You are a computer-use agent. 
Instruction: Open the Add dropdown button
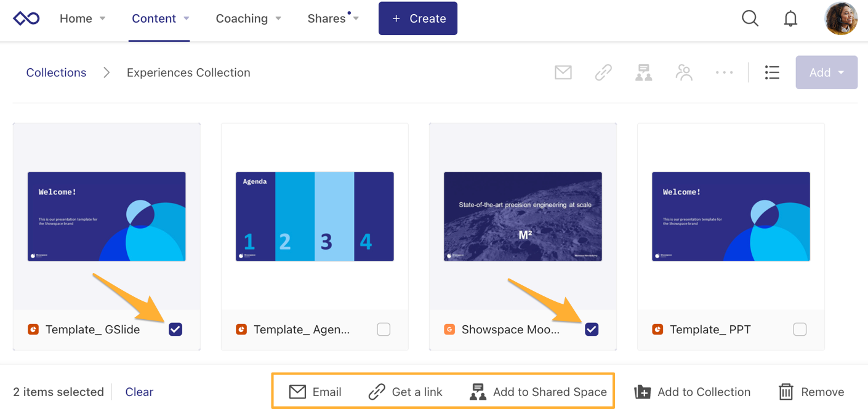[826, 73]
